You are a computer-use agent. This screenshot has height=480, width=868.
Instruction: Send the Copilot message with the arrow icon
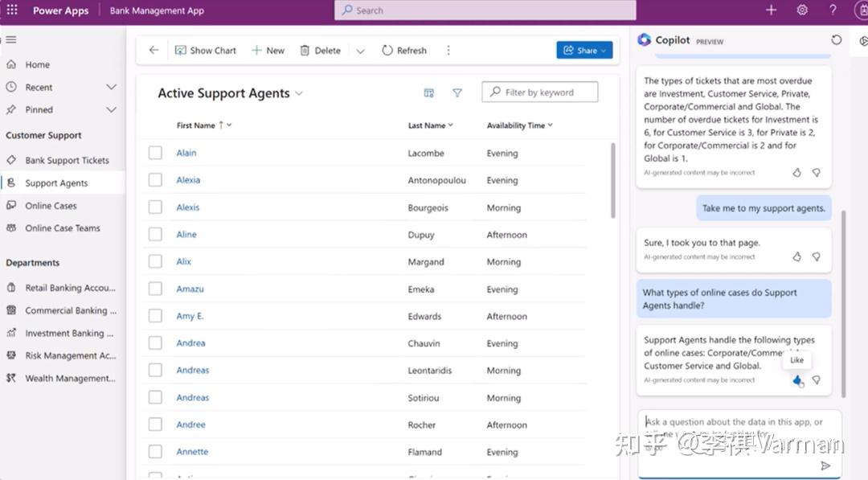825,465
